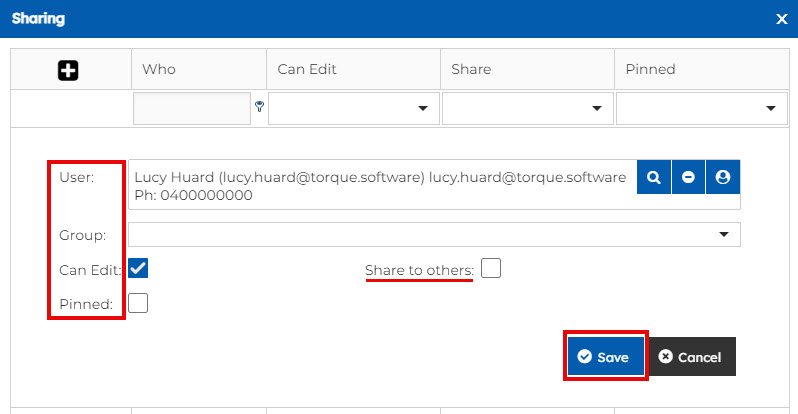Open the Share filter dropdown

pyautogui.click(x=527, y=108)
